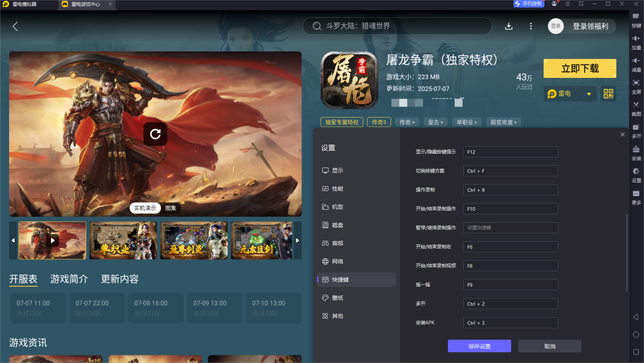Image resolution: width=644 pixels, height=363 pixels.
Task: Click the round 登录 avatar
Action: 555,26
